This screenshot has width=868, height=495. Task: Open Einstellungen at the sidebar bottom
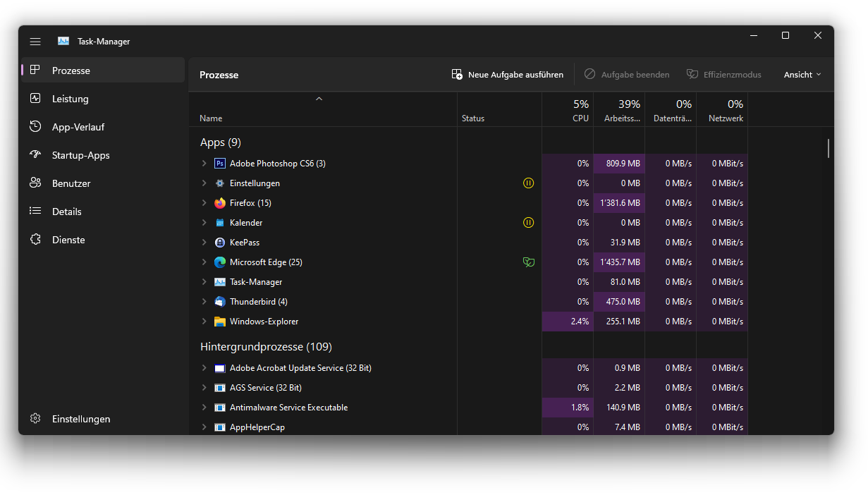coord(103,419)
